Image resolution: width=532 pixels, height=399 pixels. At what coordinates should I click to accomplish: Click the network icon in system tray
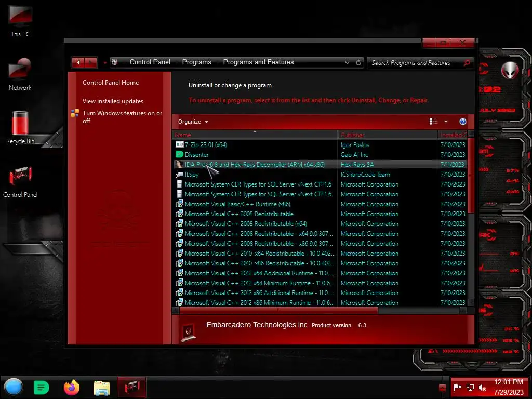tap(470, 387)
